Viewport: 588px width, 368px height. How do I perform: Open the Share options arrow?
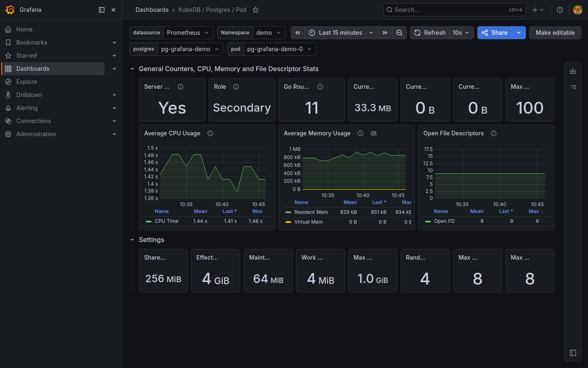[519, 33]
